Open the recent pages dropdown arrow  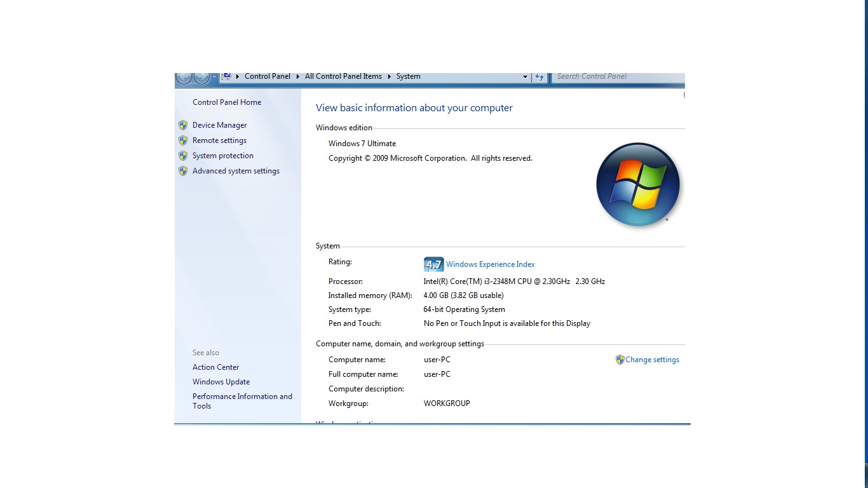click(x=214, y=77)
